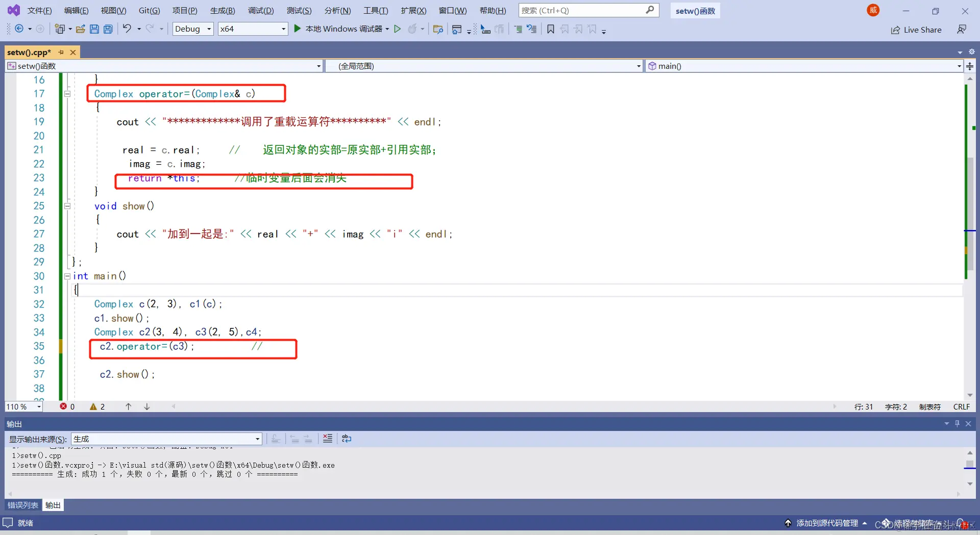Click the feedback person icon near Live Share

(x=962, y=30)
